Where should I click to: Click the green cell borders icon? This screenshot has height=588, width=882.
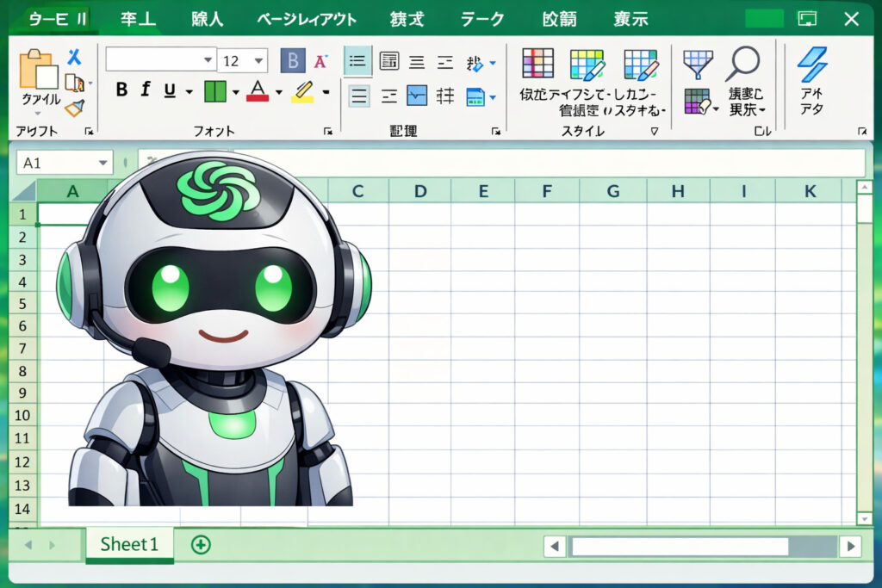[214, 90]
